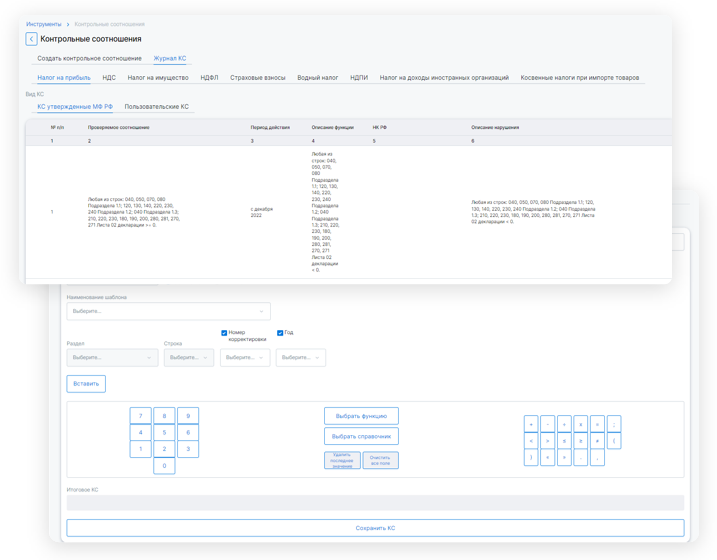This screenshot has height=560, width=717.
Task: Expand the Строка dropdown
Action: (189, 357)
